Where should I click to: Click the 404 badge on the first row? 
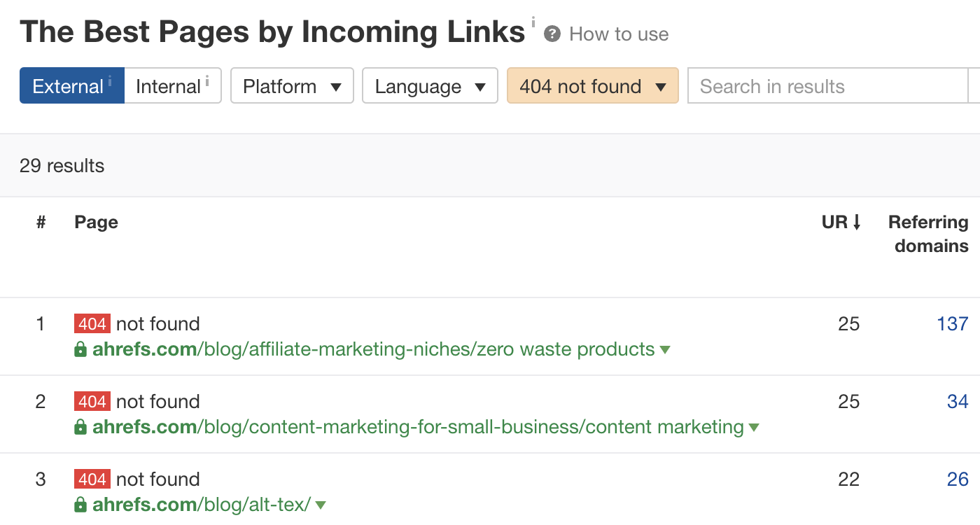pyautogui.click(x=90, y=323)
